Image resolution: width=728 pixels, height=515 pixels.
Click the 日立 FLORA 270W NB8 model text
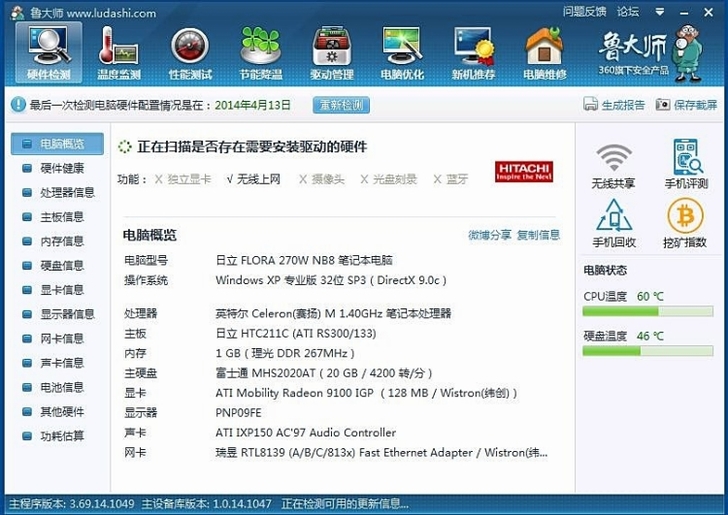click(304, 260)
